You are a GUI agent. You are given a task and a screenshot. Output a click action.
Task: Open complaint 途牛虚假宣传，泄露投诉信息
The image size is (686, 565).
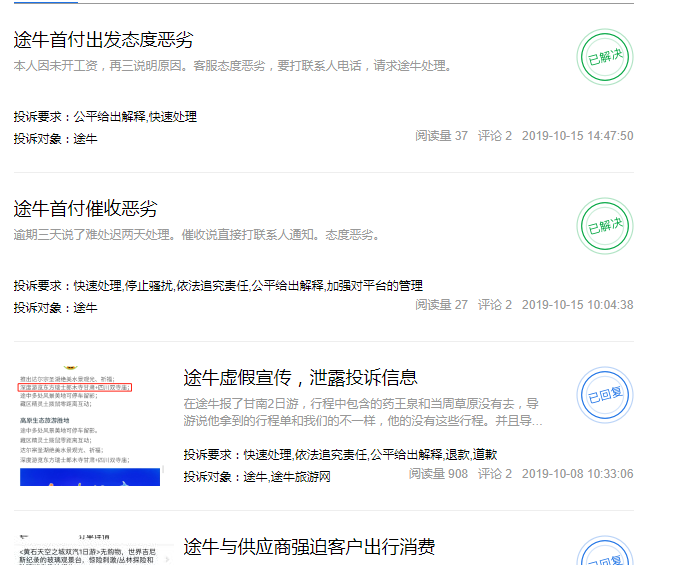pos(300,377)
